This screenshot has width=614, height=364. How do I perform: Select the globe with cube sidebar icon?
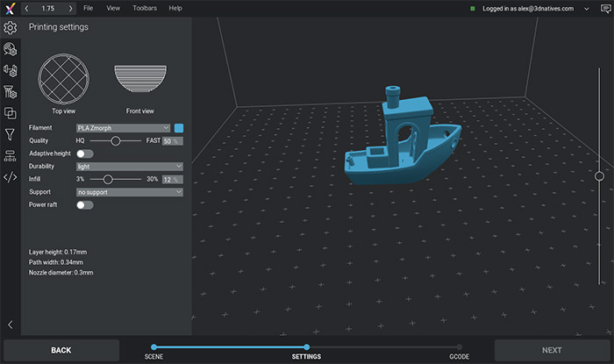point(11,49)
